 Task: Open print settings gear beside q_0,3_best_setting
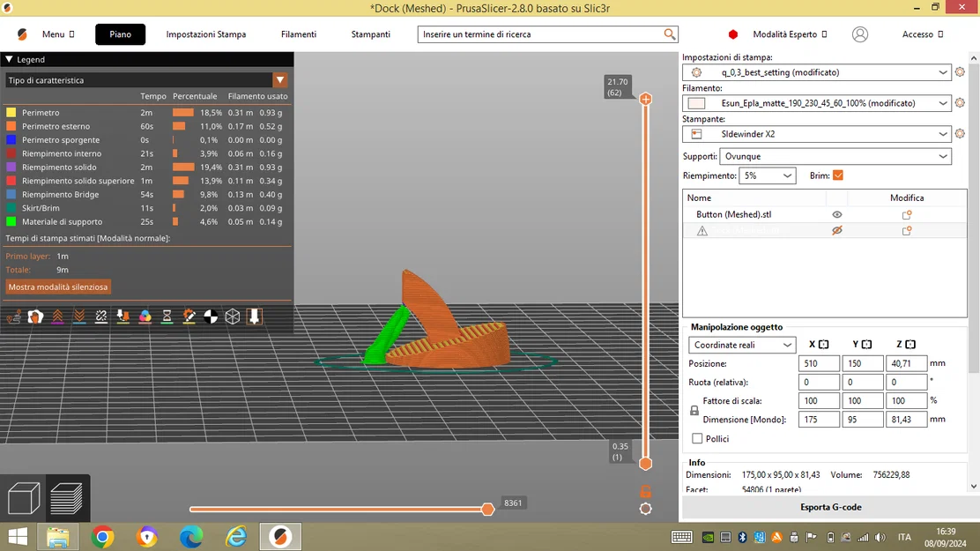coord(960,72)
